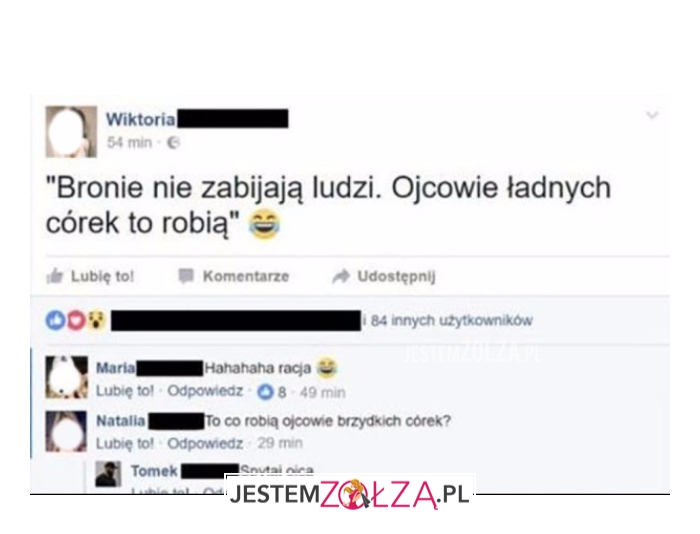Viewport: 700px width, 534px height.
Task: Click the Udostępnij share arrow icon
Action: click(341, 276)
